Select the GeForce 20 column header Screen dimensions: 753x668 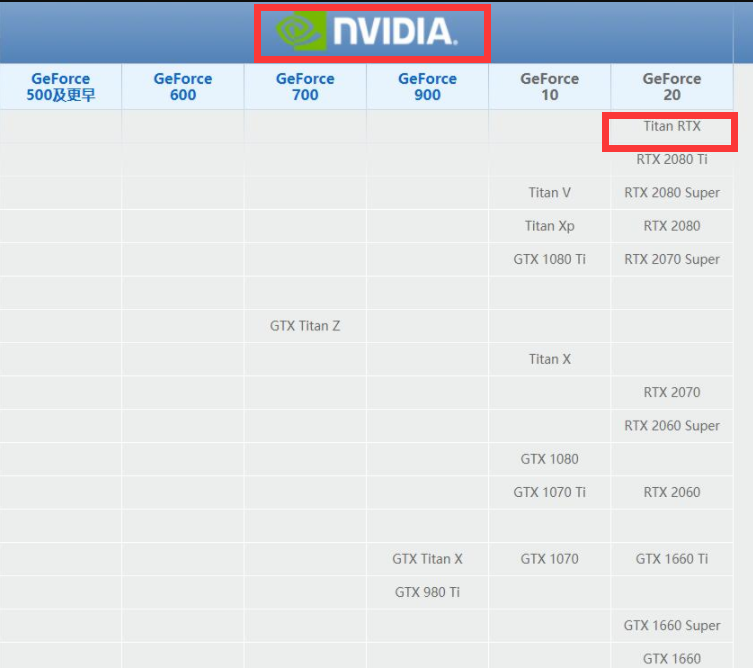(x=672, y=87)
